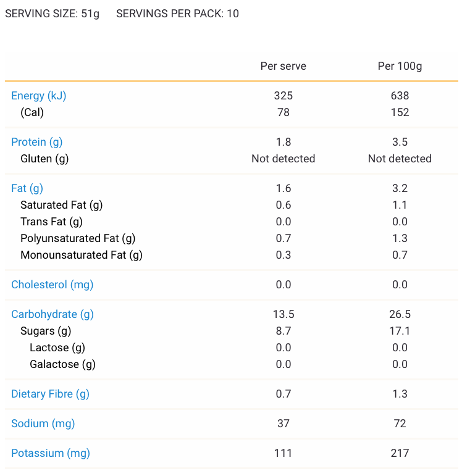The height and width of the screenshot is (476, 462).
Task: Open the Protein (g) link
Action: point(37,143)
